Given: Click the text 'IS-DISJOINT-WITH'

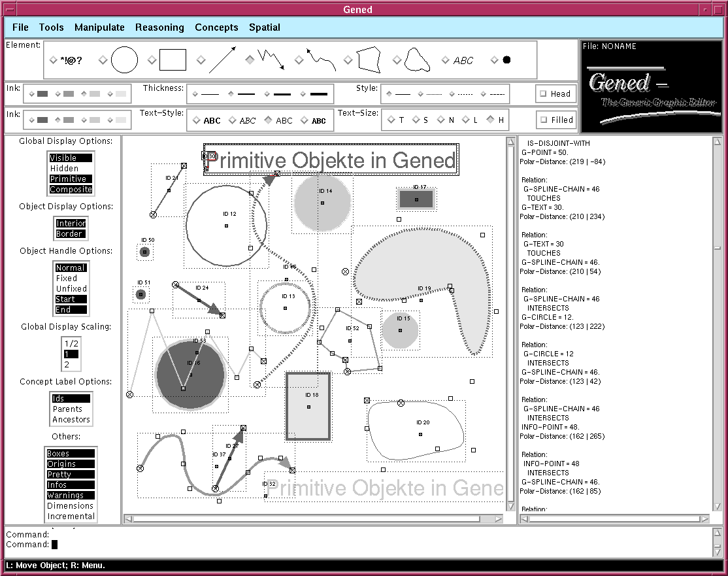Looking at the screenshot, I should (559, 144).
